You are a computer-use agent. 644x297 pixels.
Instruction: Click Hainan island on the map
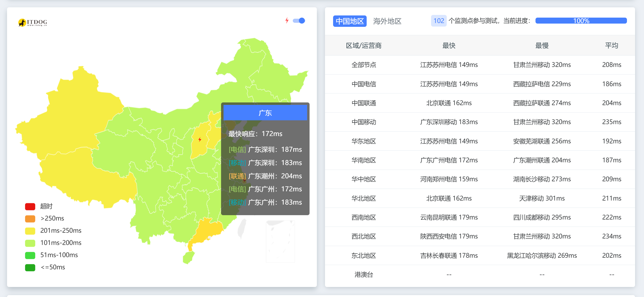pyautogui.click(x=188, y=257)
